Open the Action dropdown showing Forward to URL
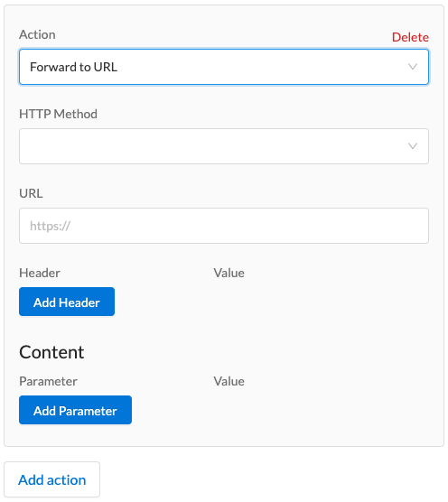This screenshot has height=502, width=448. tap(223, 67)
